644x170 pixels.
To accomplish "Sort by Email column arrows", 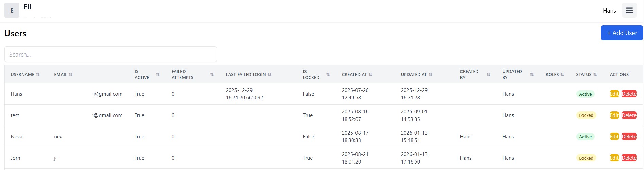I will click(71, 75).
